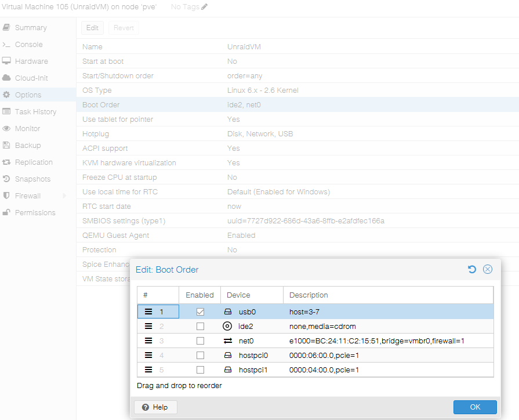Click the pencil icon next to No Tags
This screenshot has width=519, height=420.
pos(204,6)
